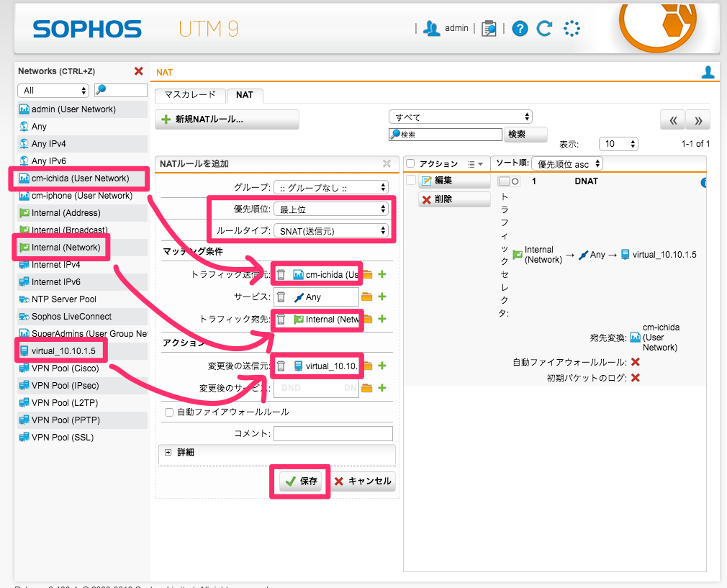This screenshot has width=727, height=588.
Task: Open the Networks filter All dropdown
Action: (53, 91)
